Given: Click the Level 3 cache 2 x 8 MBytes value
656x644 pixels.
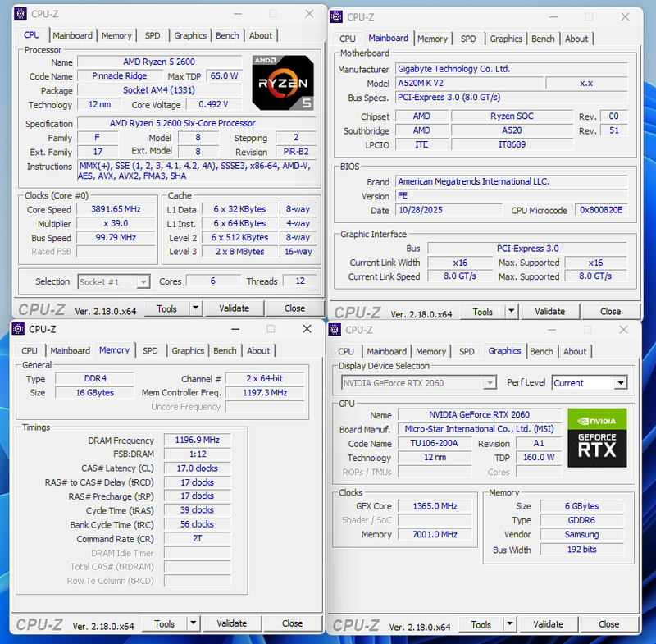Looking at the screenshot, I should point(240,252).
